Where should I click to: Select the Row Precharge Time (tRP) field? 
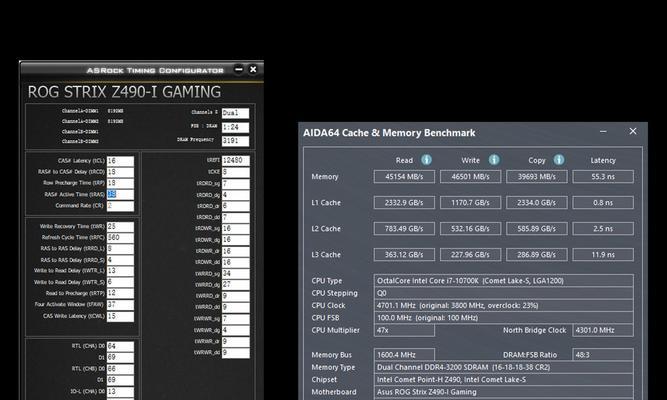(x=120, y=183)
